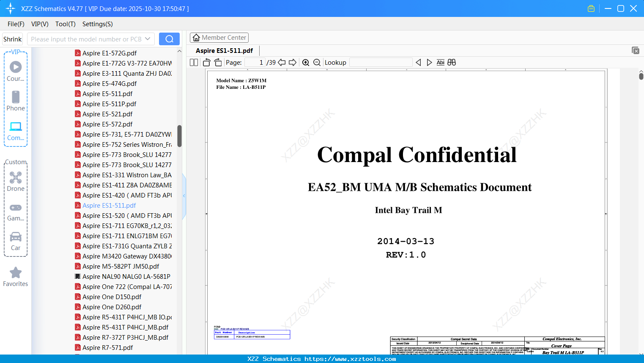The width and height of the screenshot is (644, 363).
Task: Open the Tool(T) menu
Action: 66,24
